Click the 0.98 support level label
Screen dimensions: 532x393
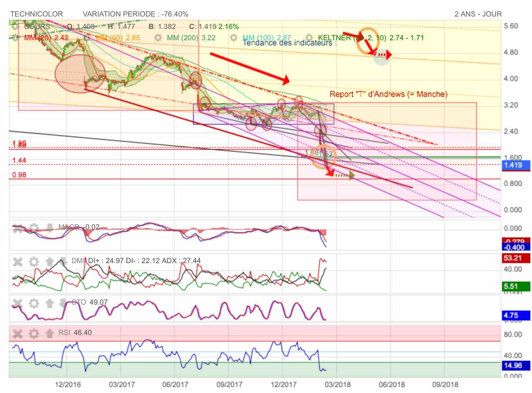pos(19,175)
